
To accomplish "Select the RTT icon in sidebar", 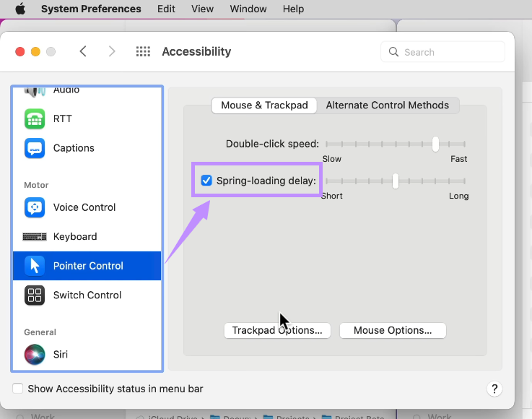I will click(x=35, y=119).
